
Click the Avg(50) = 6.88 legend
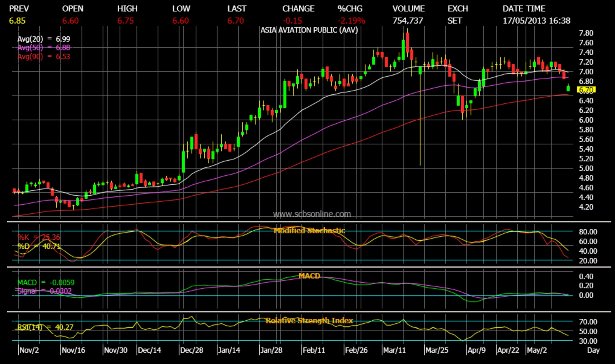(x=44, y=47)
